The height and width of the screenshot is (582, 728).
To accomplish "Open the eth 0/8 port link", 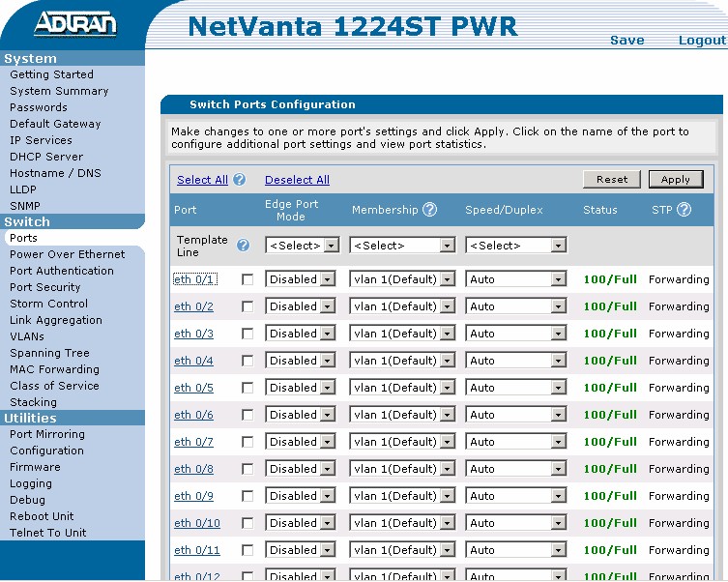I will pos(193,469).
